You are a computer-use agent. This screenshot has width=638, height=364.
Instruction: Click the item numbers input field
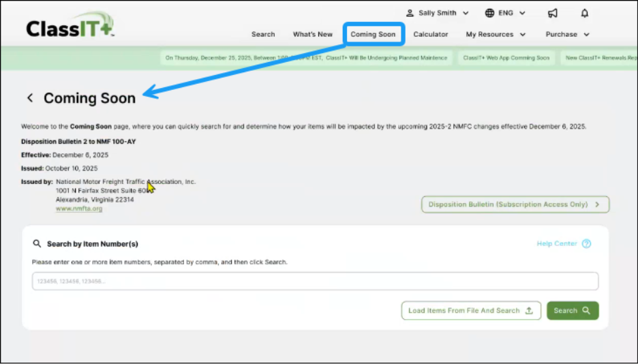click(x=315, y=282)
